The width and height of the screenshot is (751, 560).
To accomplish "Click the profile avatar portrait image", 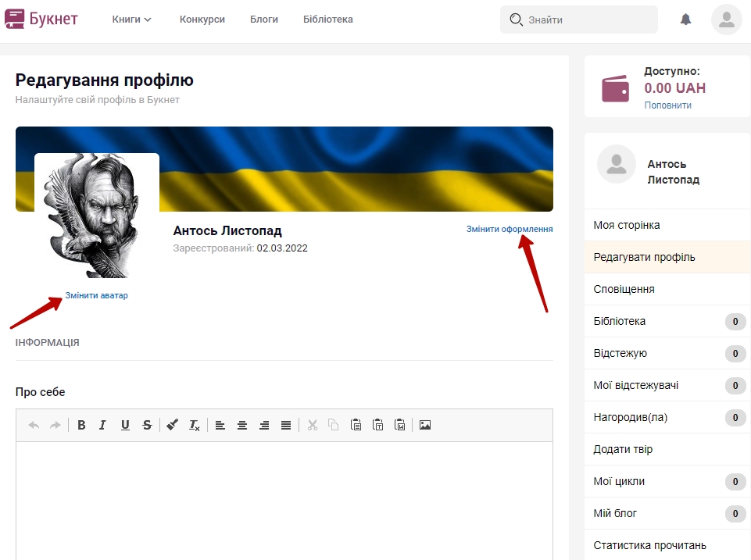I will pos(97,216).
